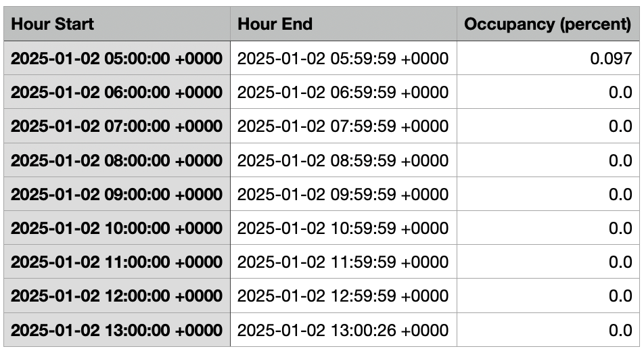Viewport: 644px width, 353px height.
Task: Click the 09:59:59 Hour End cell
Action: 342,194
